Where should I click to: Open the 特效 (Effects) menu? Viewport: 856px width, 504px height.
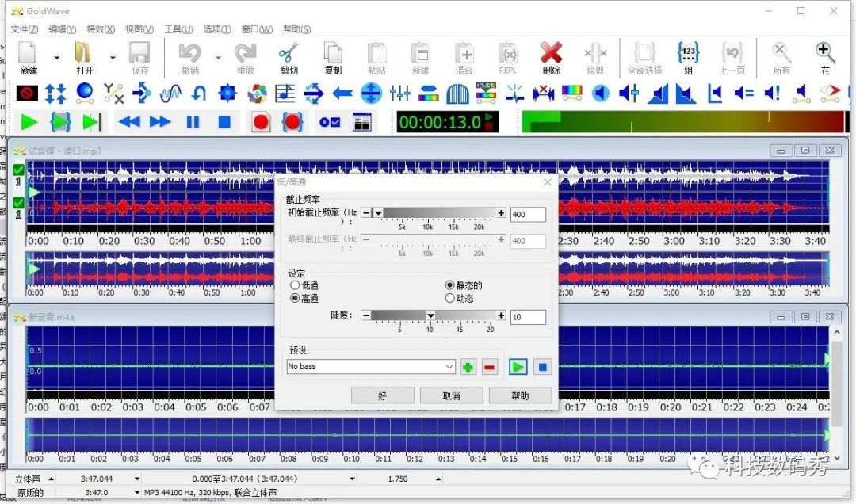coord(101,29)
